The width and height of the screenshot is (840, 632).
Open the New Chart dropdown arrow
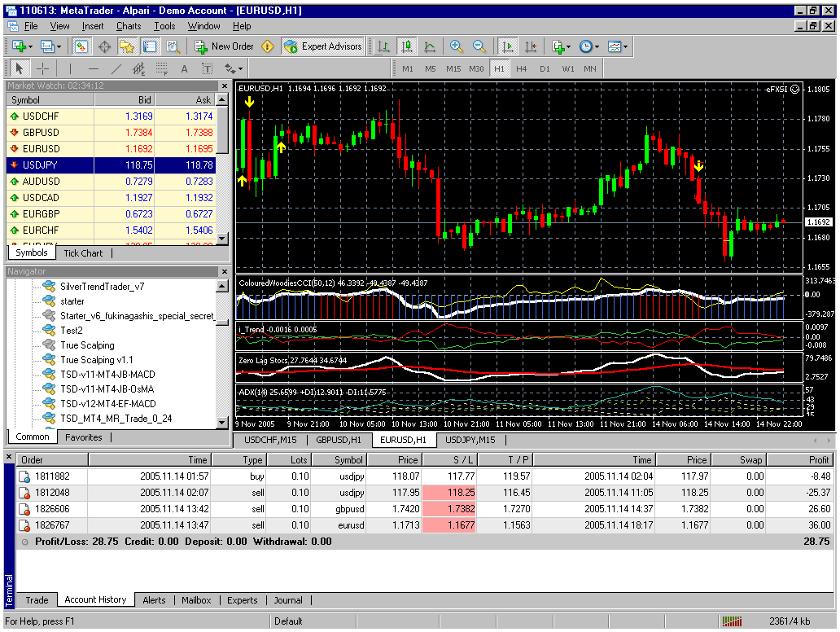pos(31,47)
